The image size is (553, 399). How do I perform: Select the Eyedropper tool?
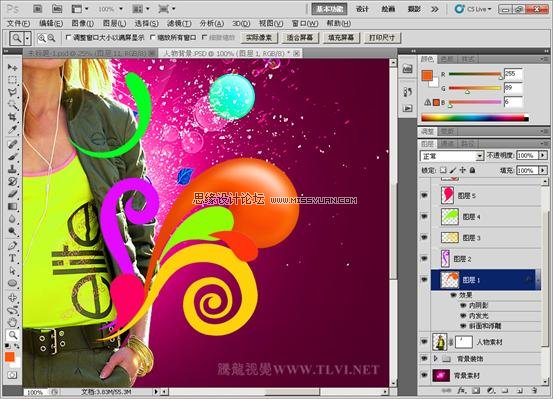(x=12, y=130)
